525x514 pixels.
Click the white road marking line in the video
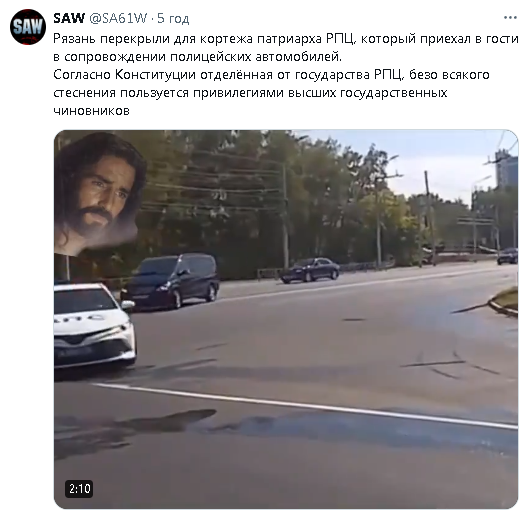pyautogui.click(x=305, y=406)
